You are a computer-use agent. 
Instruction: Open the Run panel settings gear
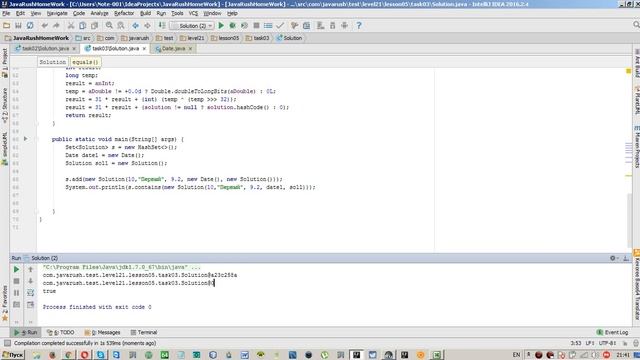(x=613, y=258)
